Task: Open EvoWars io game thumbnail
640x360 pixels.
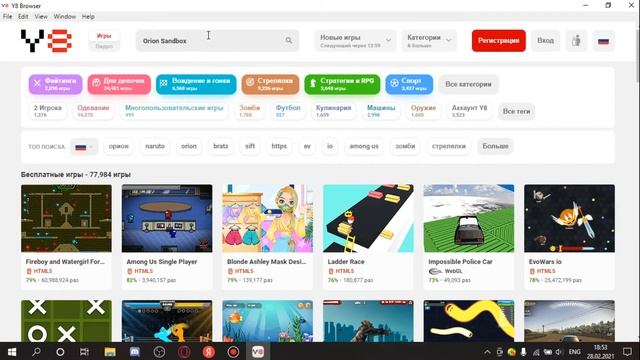Action: click(569, 218)
